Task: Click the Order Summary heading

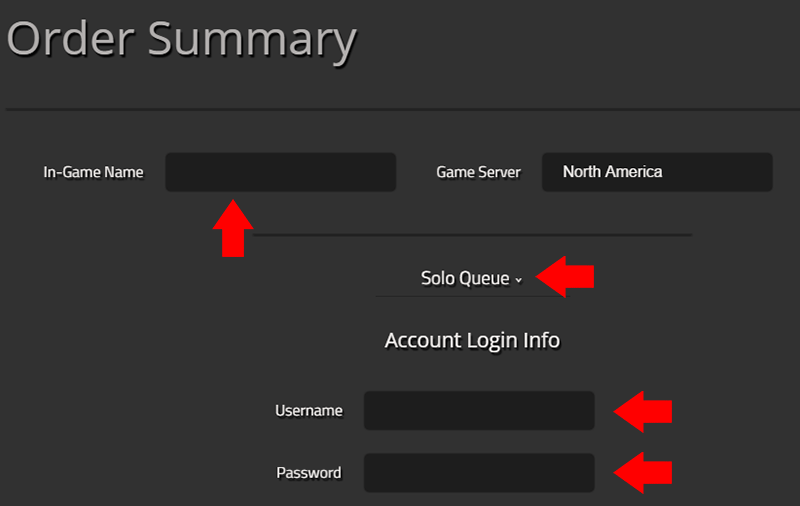Action: [181, 40]
